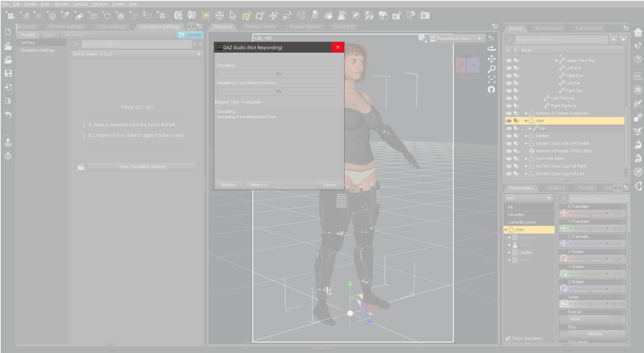Click the Cancel button in simulation dialog
Image resolution: width=644 pixels, height=353 pixels.
coord(329,185)
